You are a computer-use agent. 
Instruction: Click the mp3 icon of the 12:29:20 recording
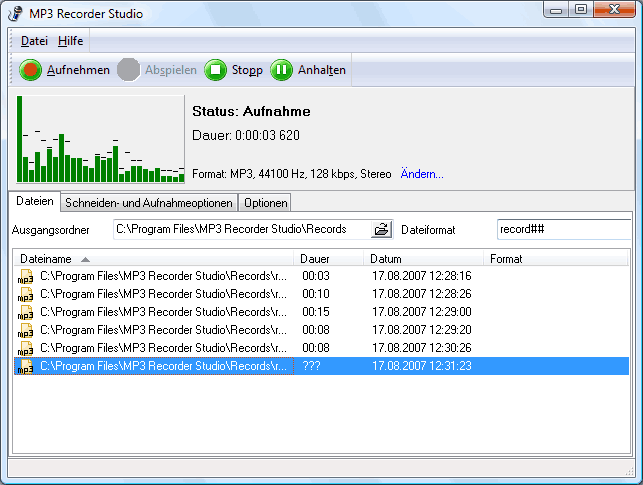25,330
